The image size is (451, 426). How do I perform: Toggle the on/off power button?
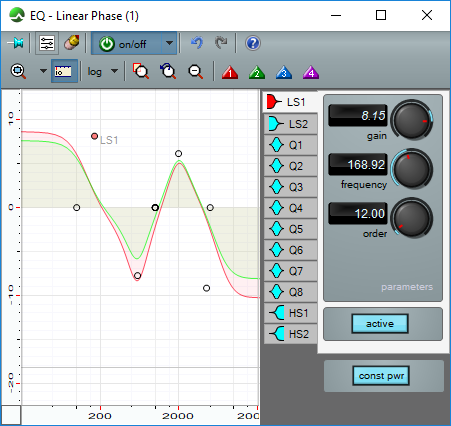tap(127, 44)
